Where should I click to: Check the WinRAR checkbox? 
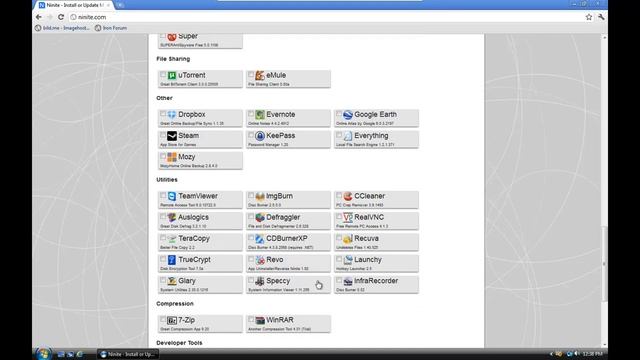pos(251,319)
